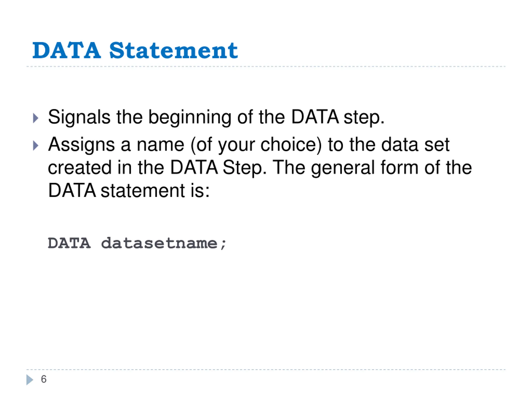Click the words 'to the data set'
This screenshot has width=532, height=399.
(389, 145)
